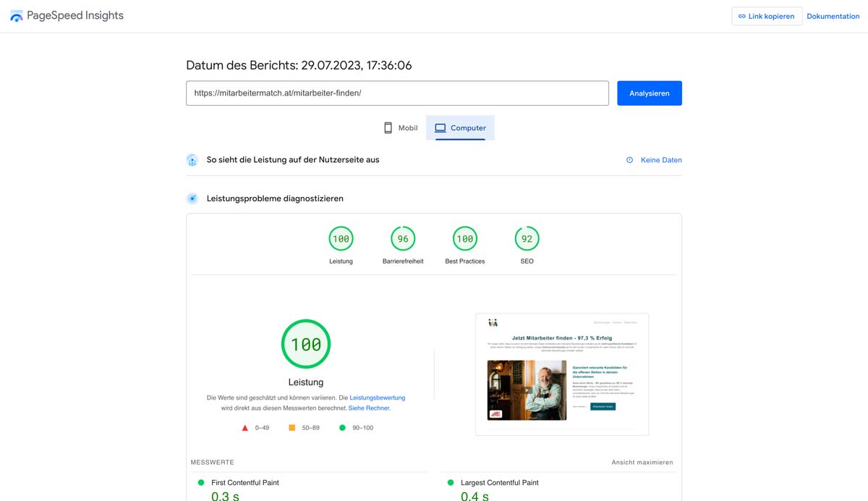
Task: Click the Datum des Berichts heading
Action: (x=299, y=65)
